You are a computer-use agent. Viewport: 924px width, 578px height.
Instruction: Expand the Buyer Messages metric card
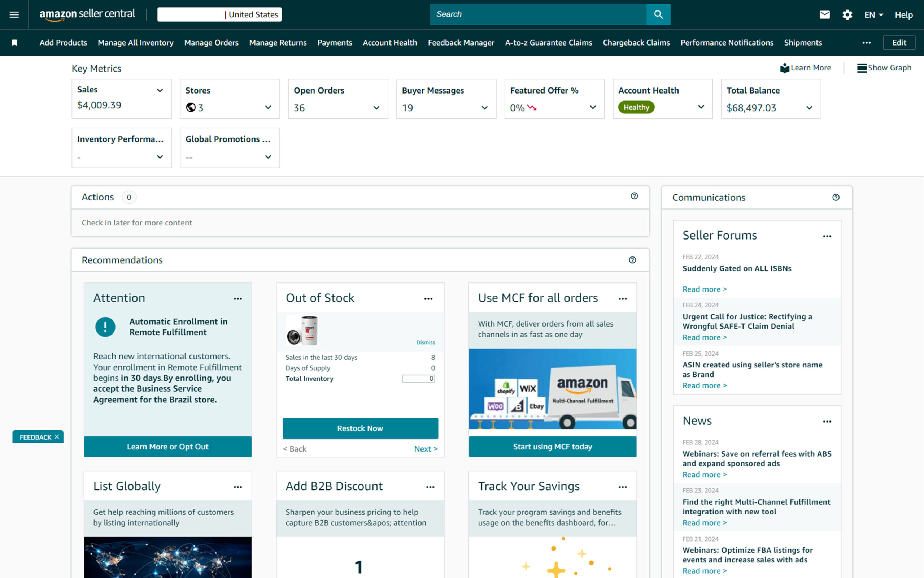(484, 108)
